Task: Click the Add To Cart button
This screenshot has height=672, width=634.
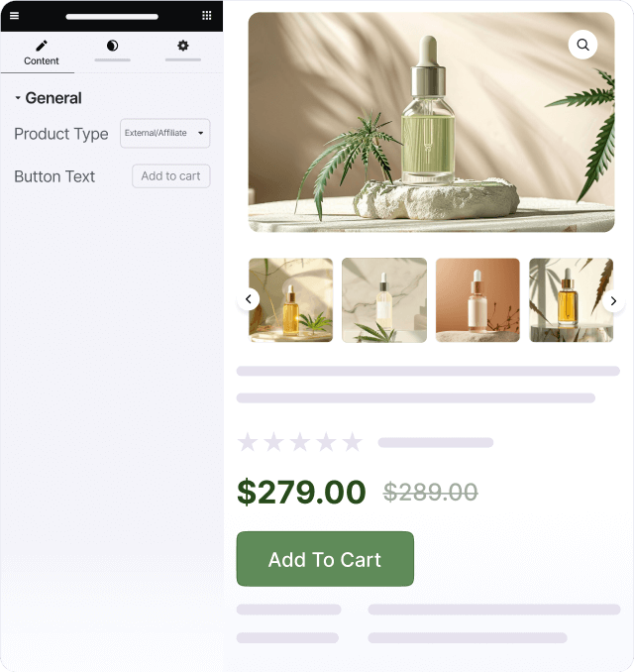Action: click(325, 559)
